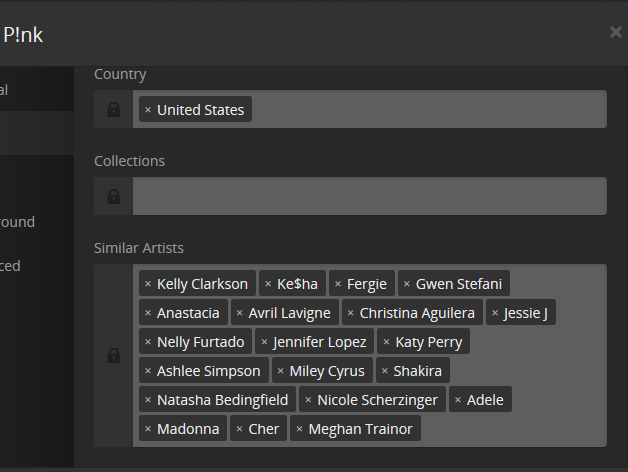Remove Meghan Trainor from similar artists

point(300,429)
